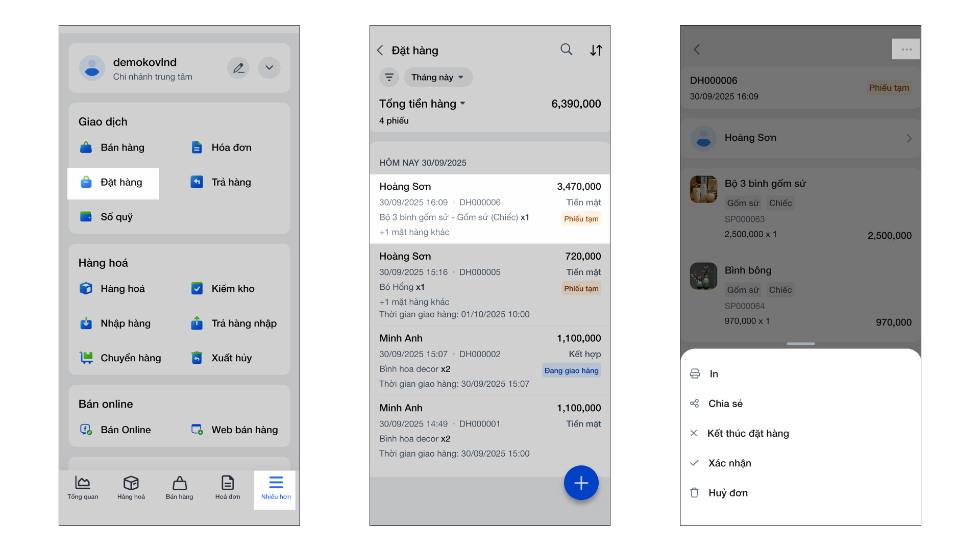Select Kết thúc đặt hàng option
Screen dimensions: 980x551
(748, 434)
